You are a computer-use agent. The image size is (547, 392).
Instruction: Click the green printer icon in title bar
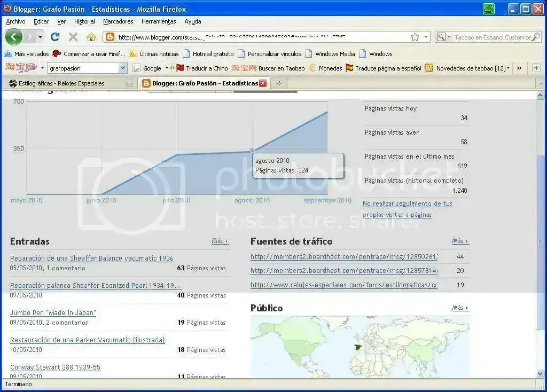pyautogui.click(x=489, y=9)
